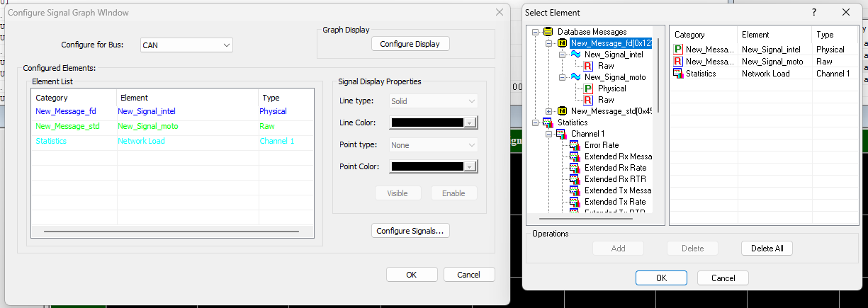
Task: Click the New_Signal_intel wave signal icon
Action: point(575,55)
